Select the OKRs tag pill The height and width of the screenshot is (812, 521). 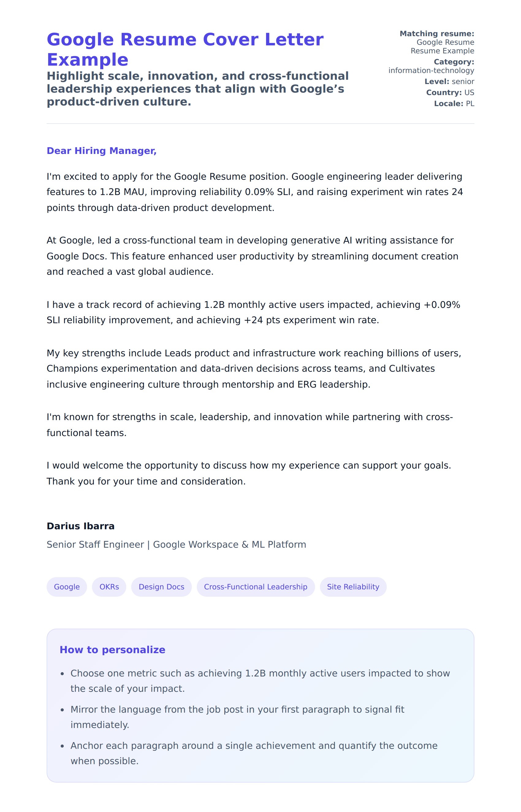[109, 587]
